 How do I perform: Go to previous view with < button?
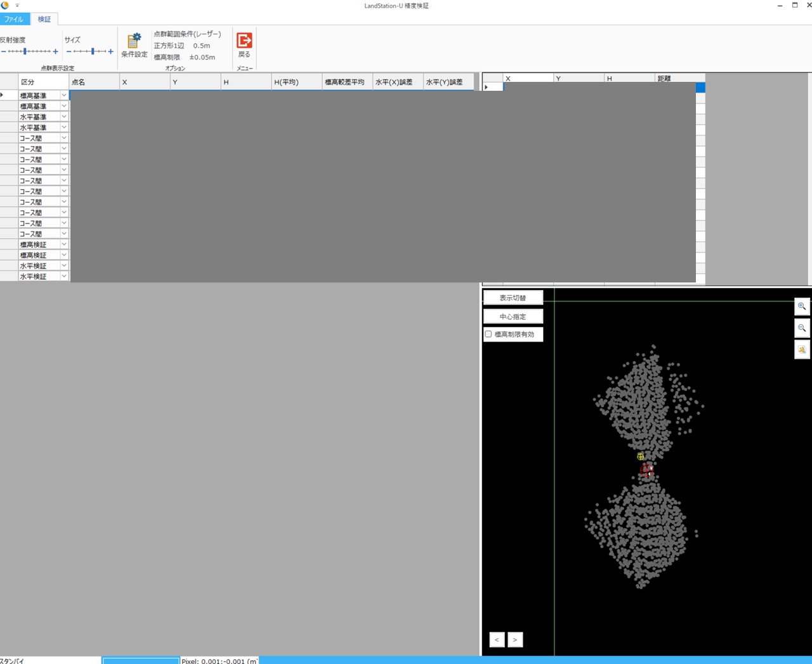497,640
